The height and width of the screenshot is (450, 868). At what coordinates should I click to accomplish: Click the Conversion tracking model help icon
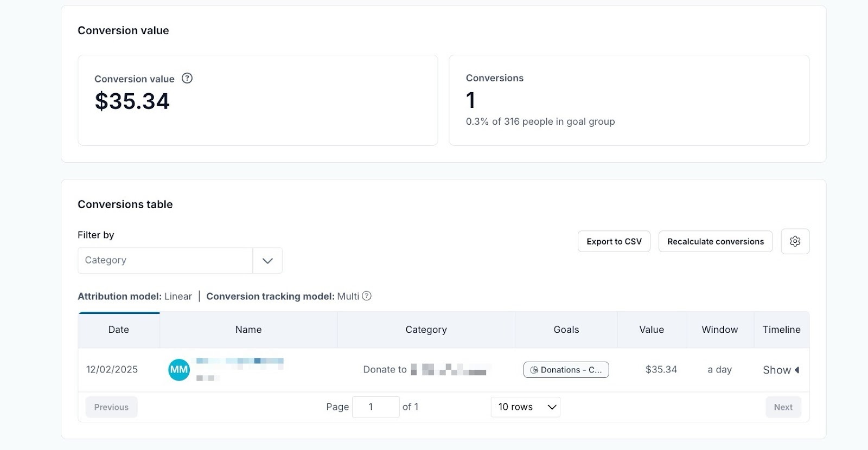click(367, 296)
